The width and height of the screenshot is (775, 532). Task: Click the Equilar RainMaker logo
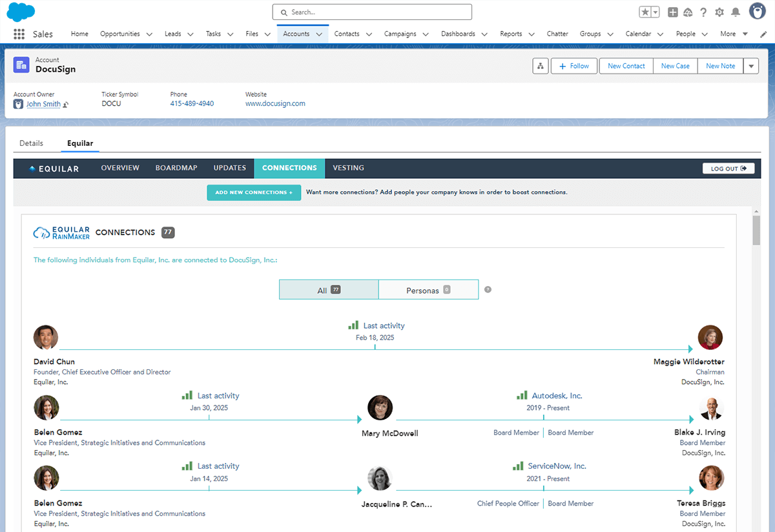click(x=61, y=233)
